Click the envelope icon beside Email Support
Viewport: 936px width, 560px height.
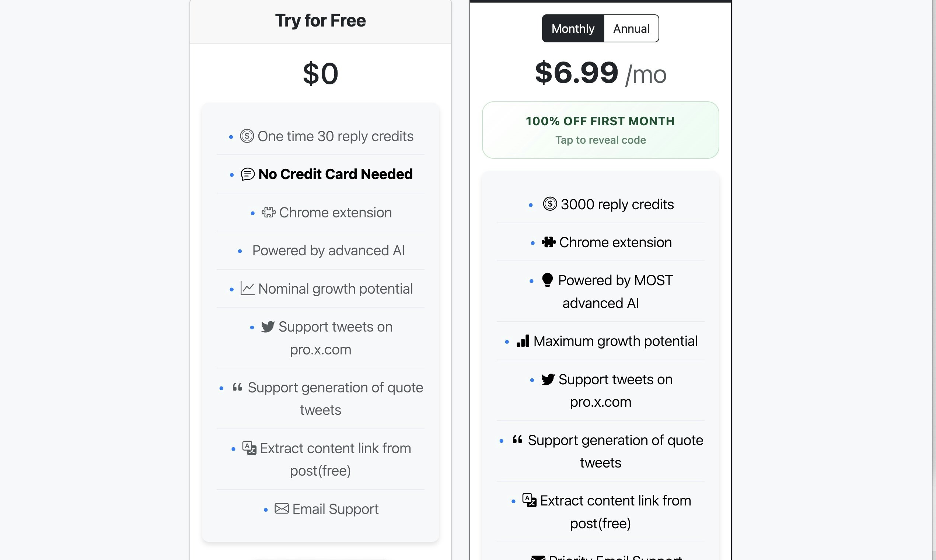(282, 508)
